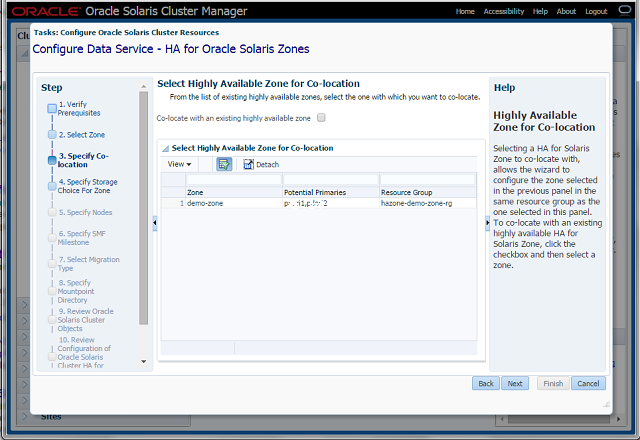Click the step 3 current train stop icon
The width and height of the screenshot is (640, 440).
click(52, 160)
